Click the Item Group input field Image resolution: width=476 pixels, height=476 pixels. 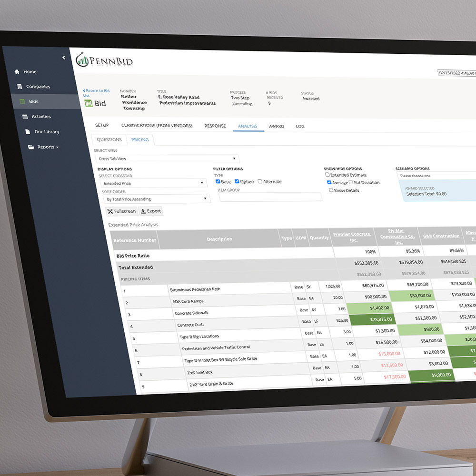point(270,197)
